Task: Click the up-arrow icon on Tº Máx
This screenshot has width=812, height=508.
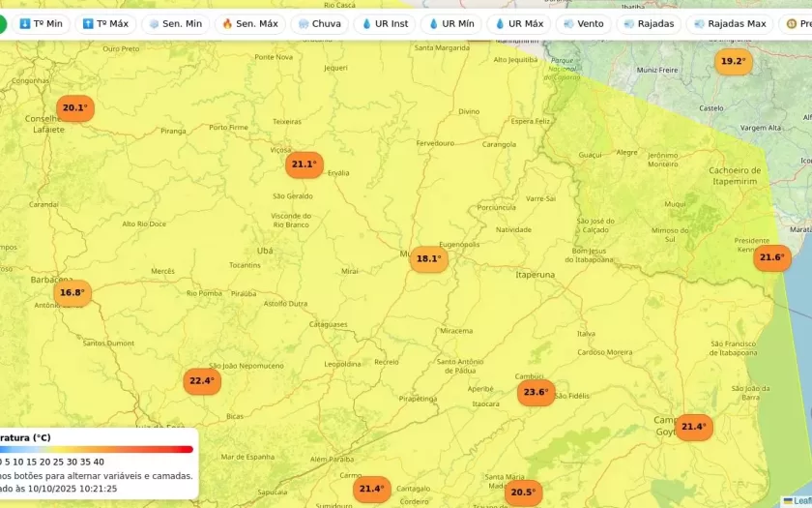Action: coord(88,24)
